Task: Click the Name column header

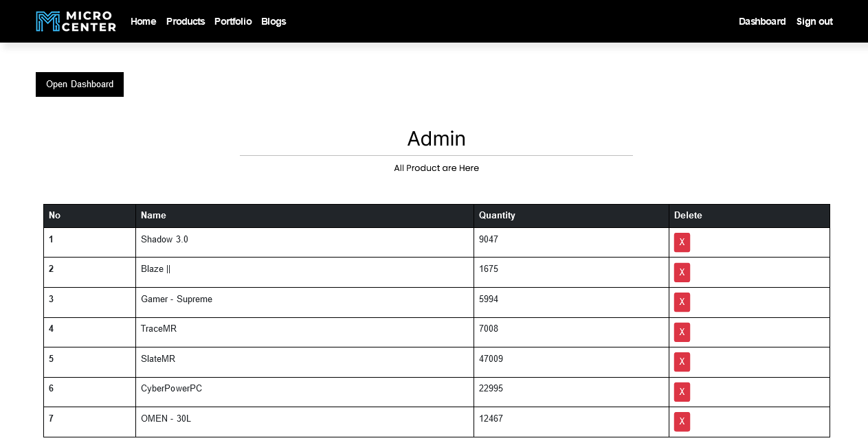Action: 153,216
